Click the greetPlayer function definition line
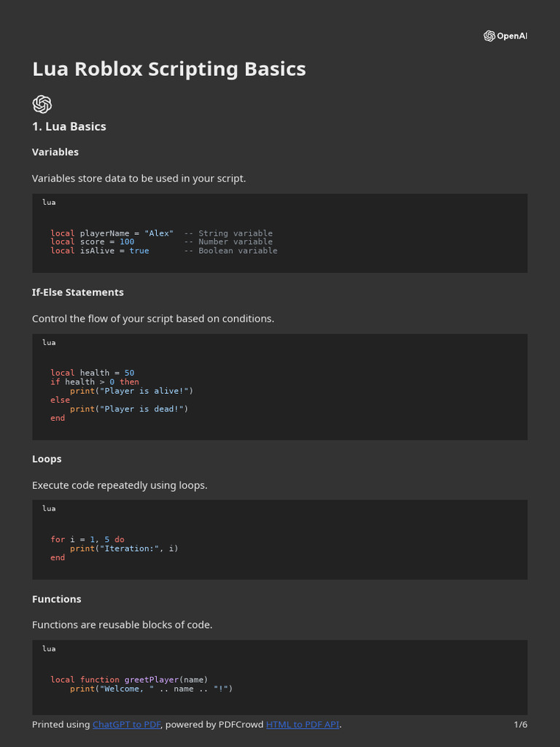The height and width of the screenshot is (747, 560). point(129,680)
